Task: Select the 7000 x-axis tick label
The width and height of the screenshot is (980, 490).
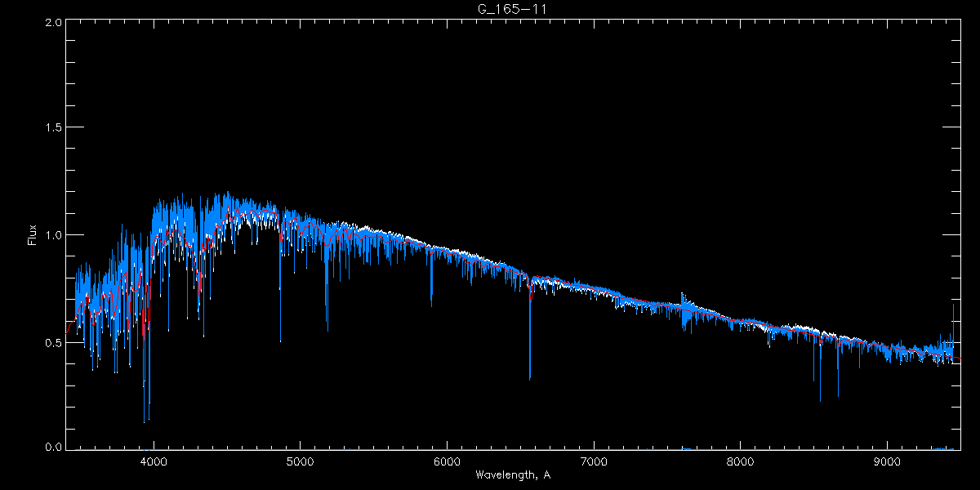Action: pos(594,461)
